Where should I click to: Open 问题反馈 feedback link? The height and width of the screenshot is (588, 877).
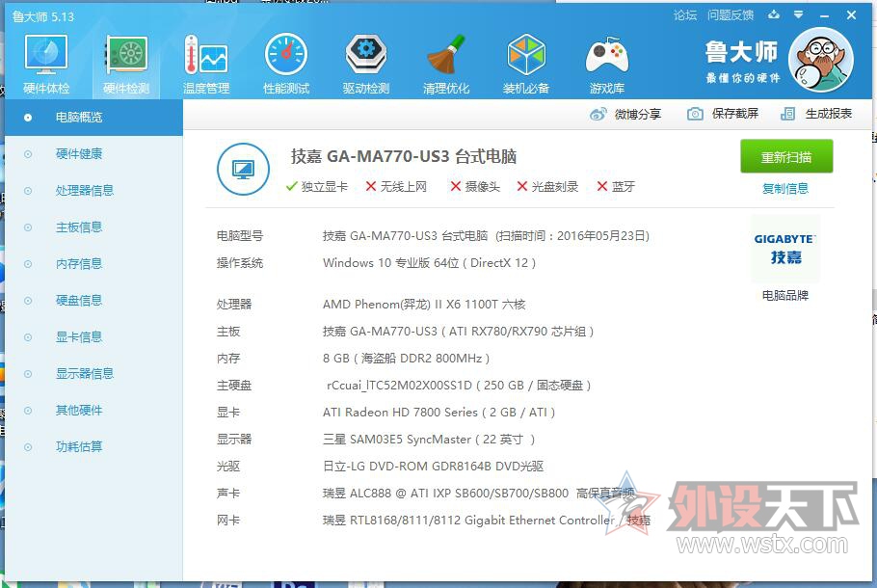731,15
